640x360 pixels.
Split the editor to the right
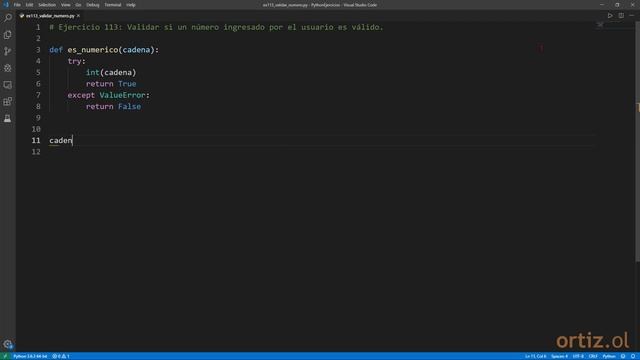point(621,16)
